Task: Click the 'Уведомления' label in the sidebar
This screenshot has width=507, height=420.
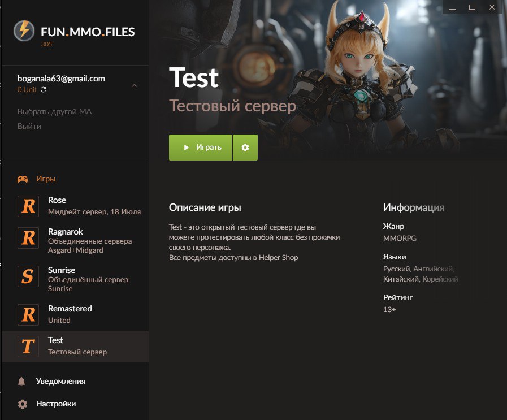Action: coord(60,381)
